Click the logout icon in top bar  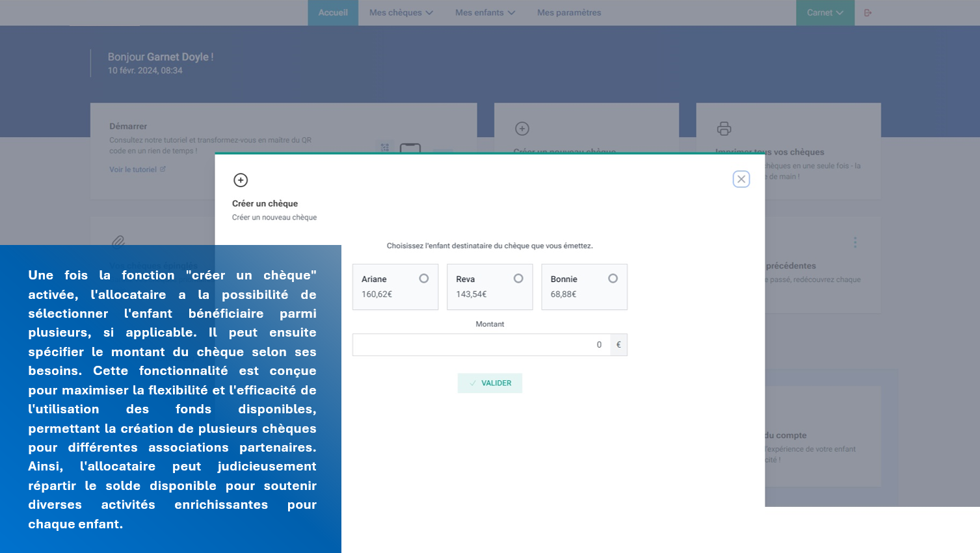pos(867,12)
